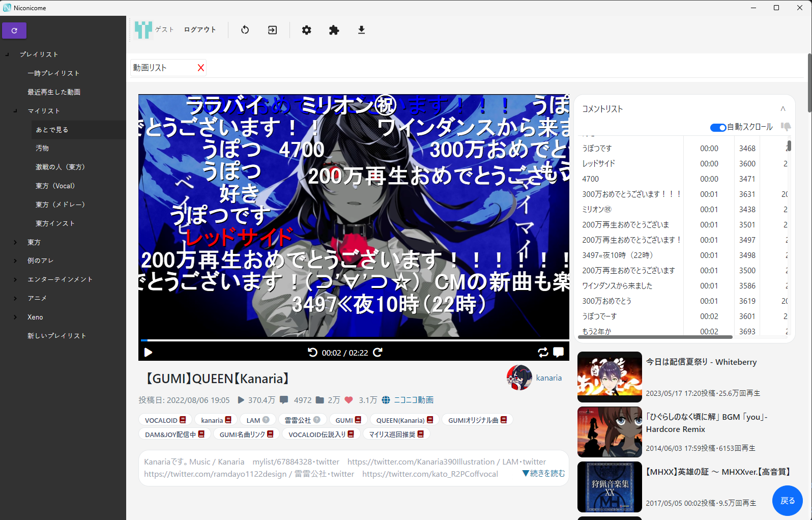Select the あとで見る playlist
The width and height of the screenshot is (812, 520).
[52, 130]
